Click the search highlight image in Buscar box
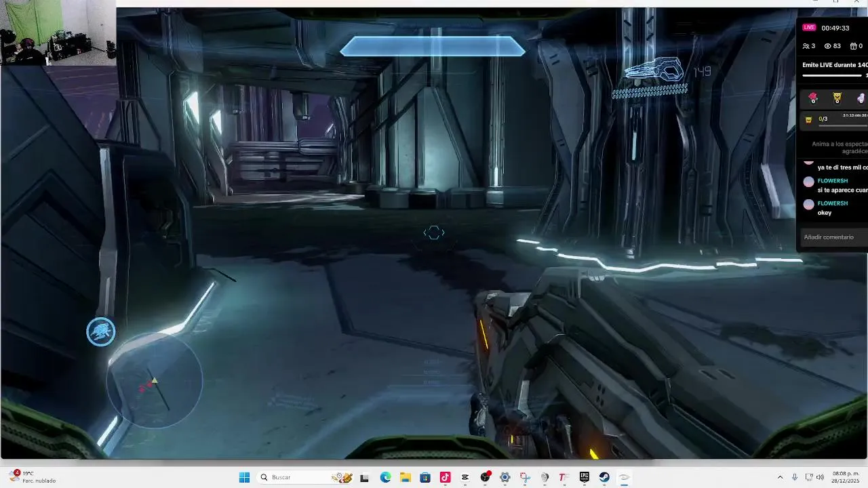This screenshot has width=868, height=488. click(x=342, y=477)
